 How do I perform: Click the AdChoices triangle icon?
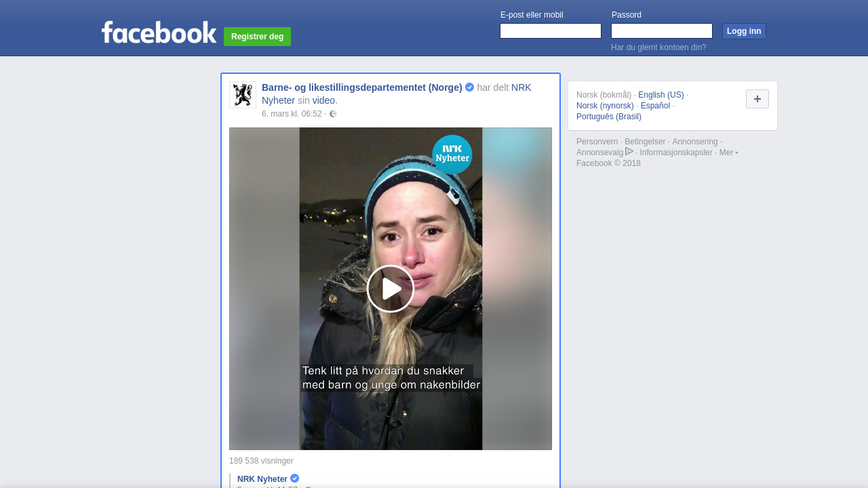[x=629, y=151]
